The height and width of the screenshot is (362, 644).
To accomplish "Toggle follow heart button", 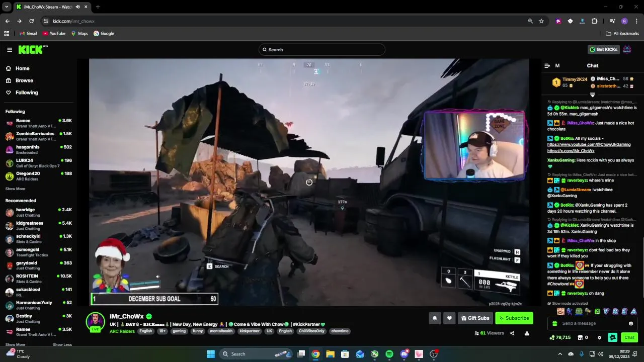I will (449, 318).
